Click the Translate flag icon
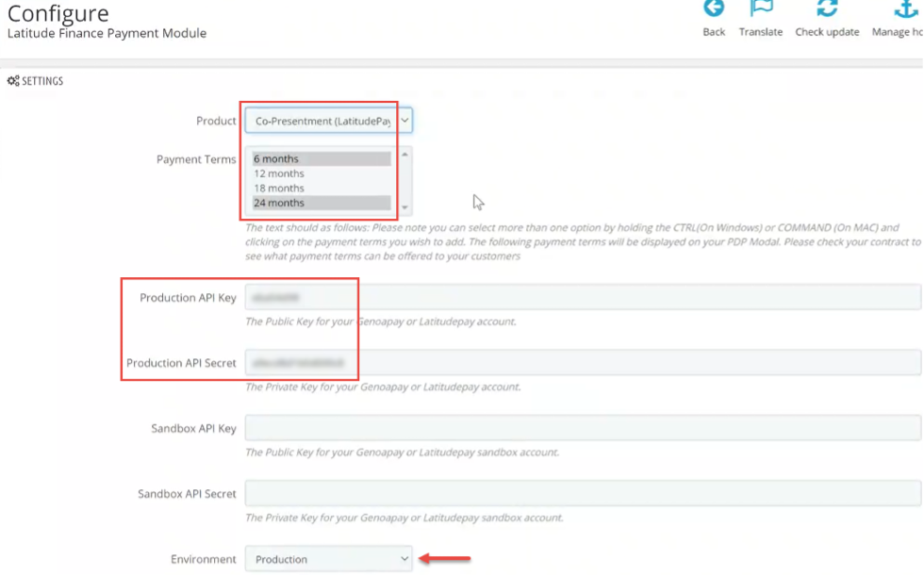This screenshot has width=924, height=575. pyautogui.click(x=761, y=8)
